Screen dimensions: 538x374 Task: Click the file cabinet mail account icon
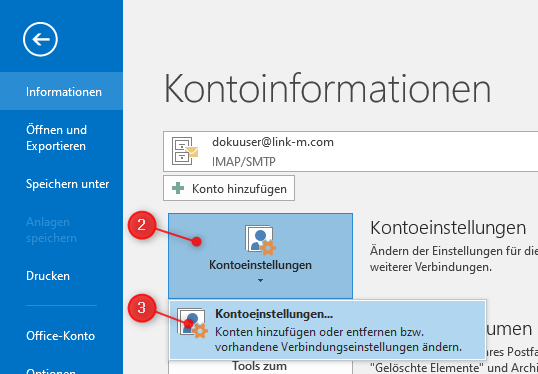point(185,151)
